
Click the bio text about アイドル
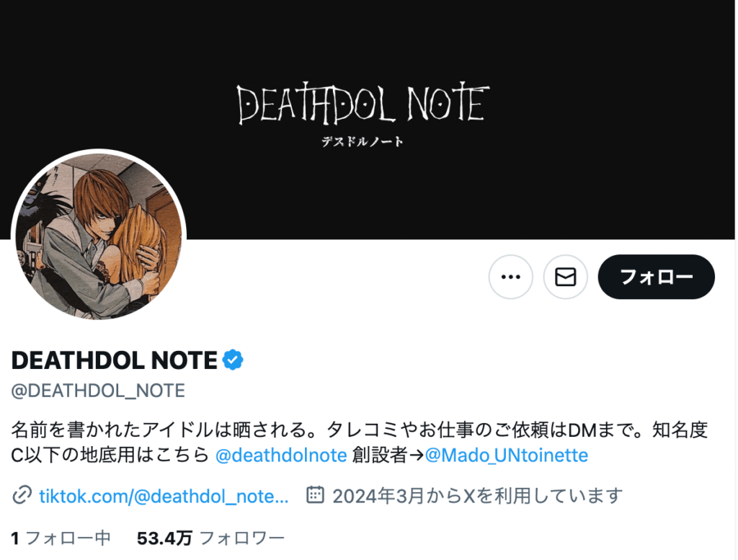pos(359,443)
